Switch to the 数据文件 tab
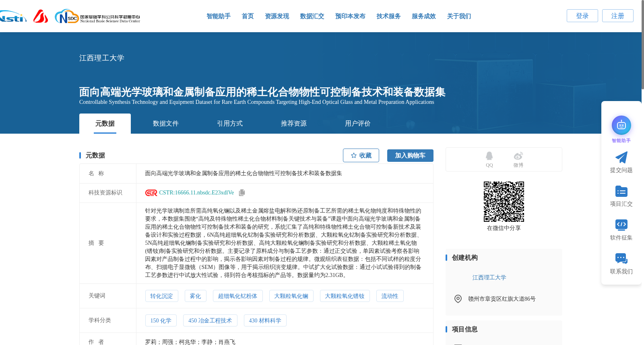This screenshot has height=345, width=644. click(166, 124)
